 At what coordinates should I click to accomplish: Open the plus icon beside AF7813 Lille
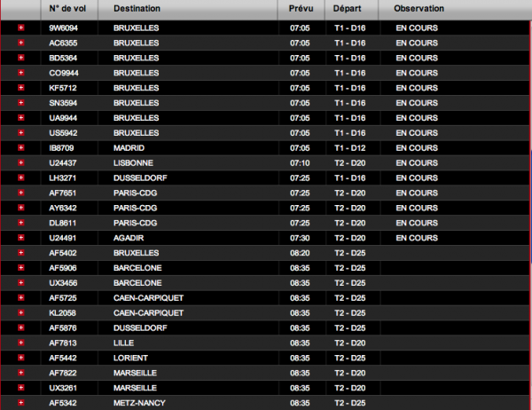coord(21,343)
